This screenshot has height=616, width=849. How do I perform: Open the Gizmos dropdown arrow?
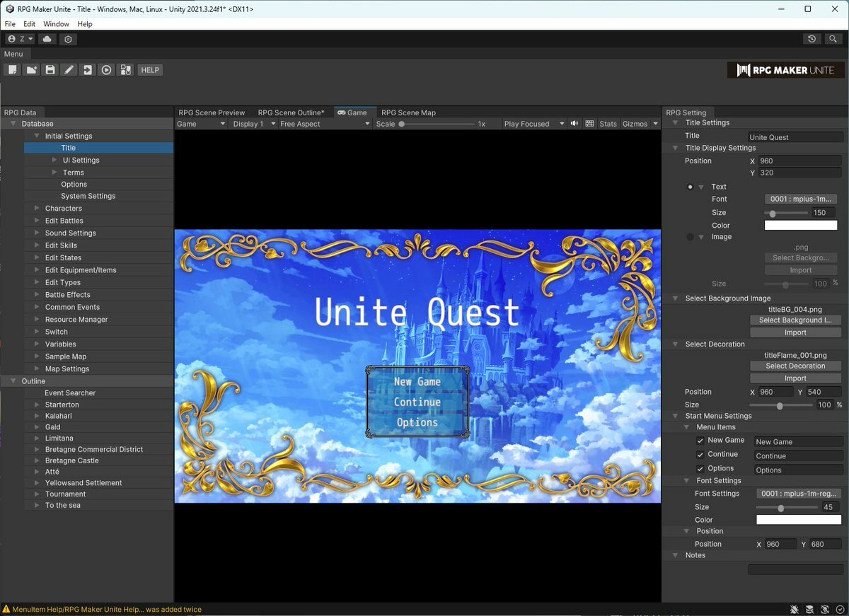click(x=655, y=124)
